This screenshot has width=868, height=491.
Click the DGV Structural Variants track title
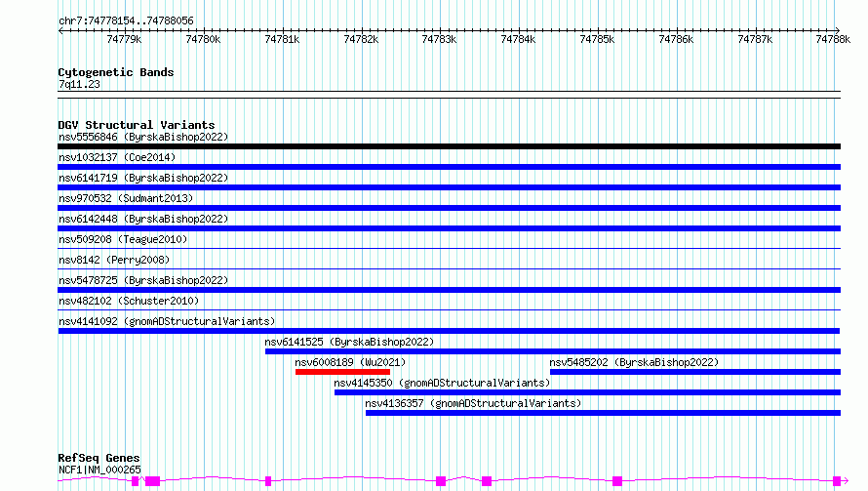click(137, 125)
